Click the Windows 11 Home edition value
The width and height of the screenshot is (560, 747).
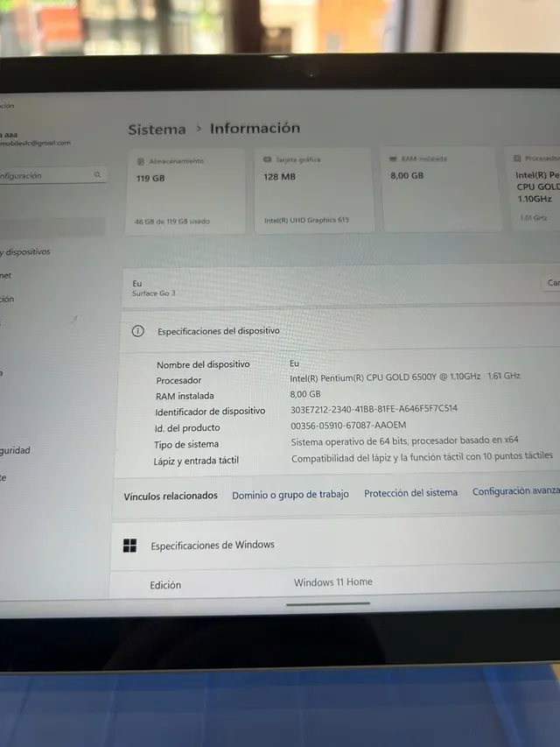pyautogui.click(x=332, y=582)
